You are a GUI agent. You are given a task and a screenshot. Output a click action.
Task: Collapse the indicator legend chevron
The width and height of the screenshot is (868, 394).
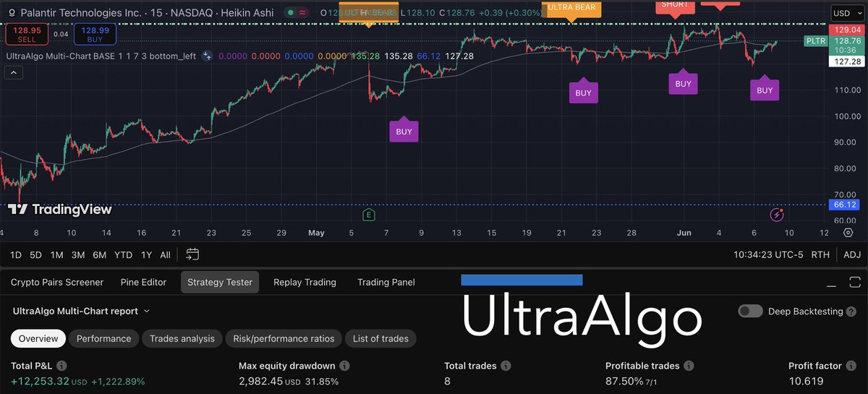coord(12,72)
